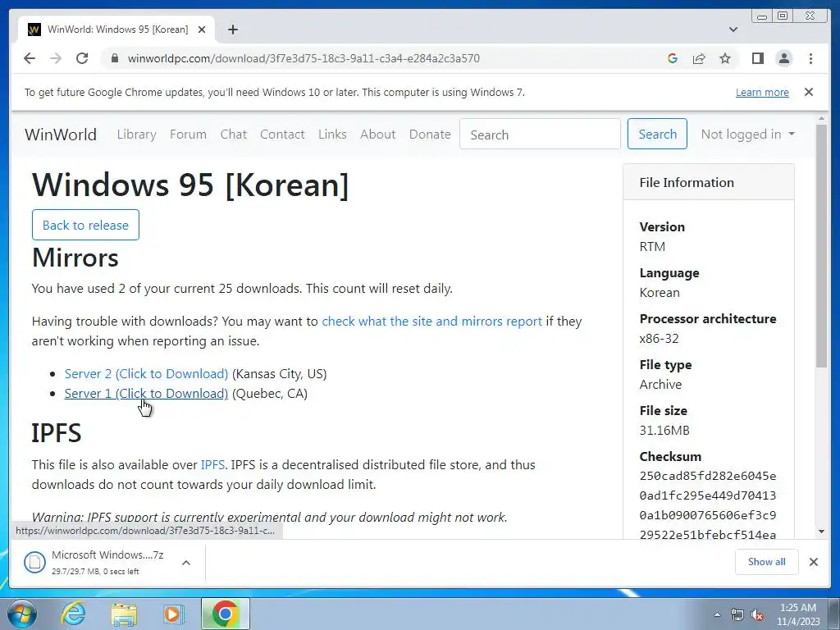Viewport: 840px width, 630px height.
Task: Open the Forum menu item
Action: coord(188,135)
